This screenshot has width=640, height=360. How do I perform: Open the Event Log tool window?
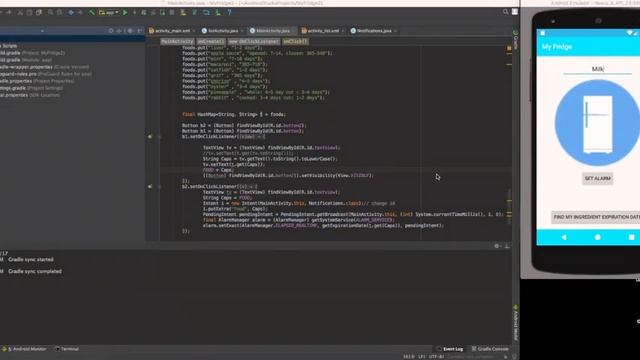click(x=450, y=349)
